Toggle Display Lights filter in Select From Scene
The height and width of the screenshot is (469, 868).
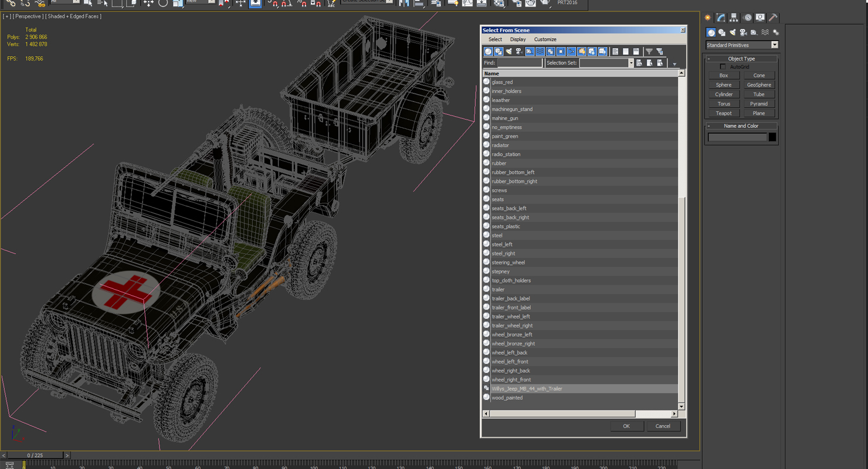(x=508, y=52)
